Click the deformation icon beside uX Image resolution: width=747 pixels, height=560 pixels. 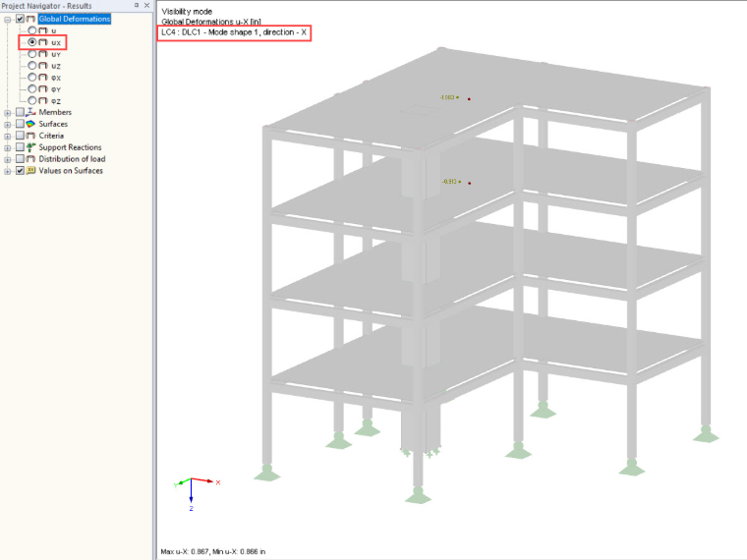(x=43, y=42)
